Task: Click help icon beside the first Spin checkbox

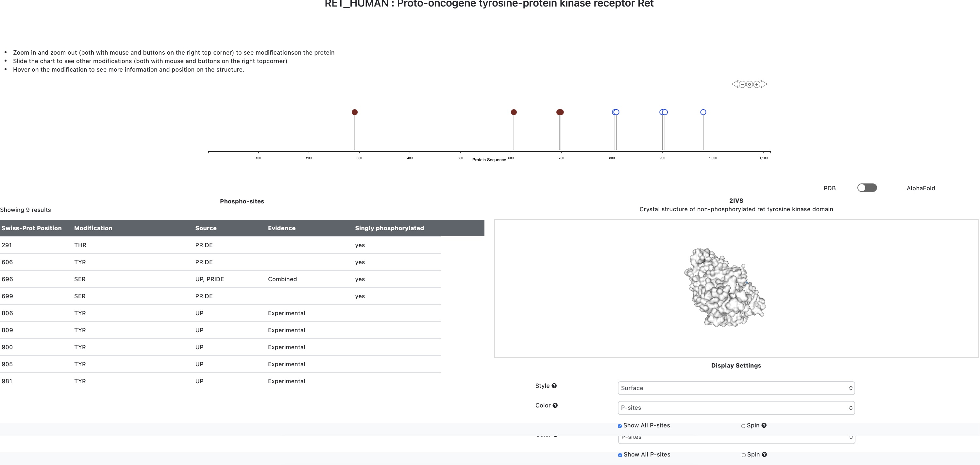Action: [x=764, y=425]
